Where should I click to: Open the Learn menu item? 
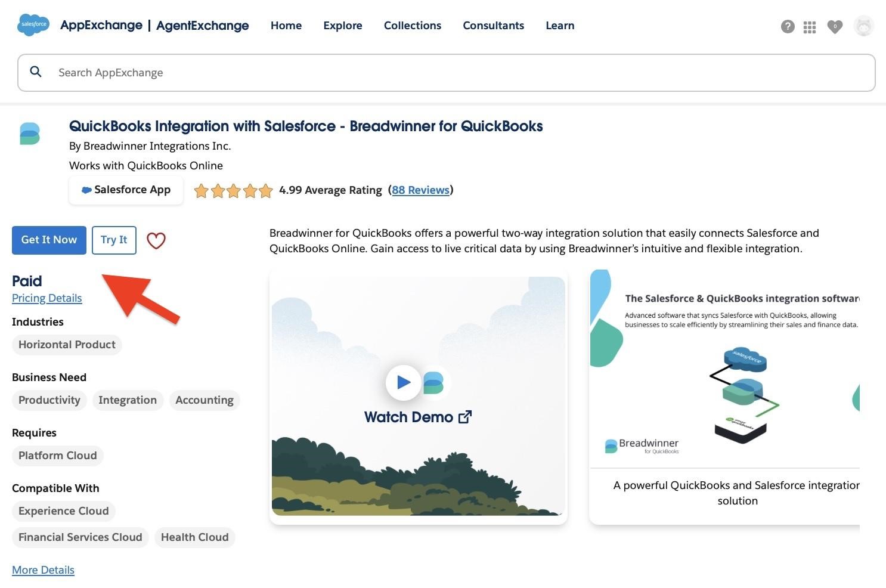point(559,26)
